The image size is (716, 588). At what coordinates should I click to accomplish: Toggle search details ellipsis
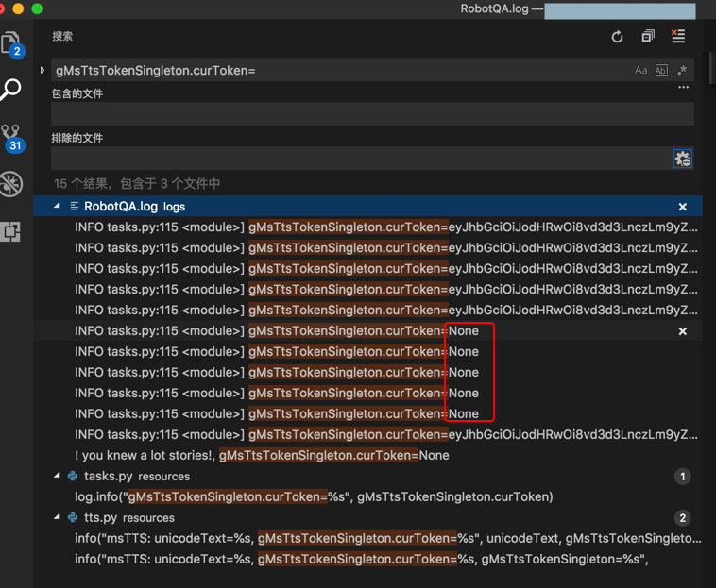pyautogui.click(x=683, y=87)
